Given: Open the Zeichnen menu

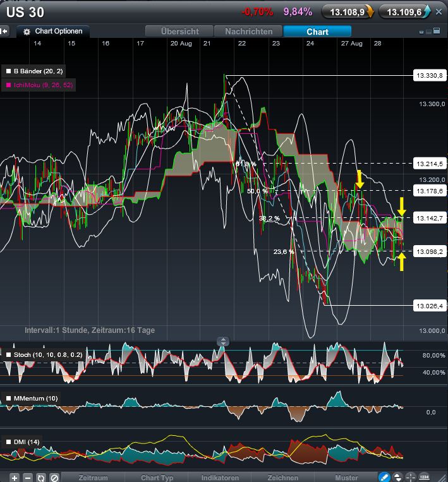Looking at the screenshot, I should (283, 478).
